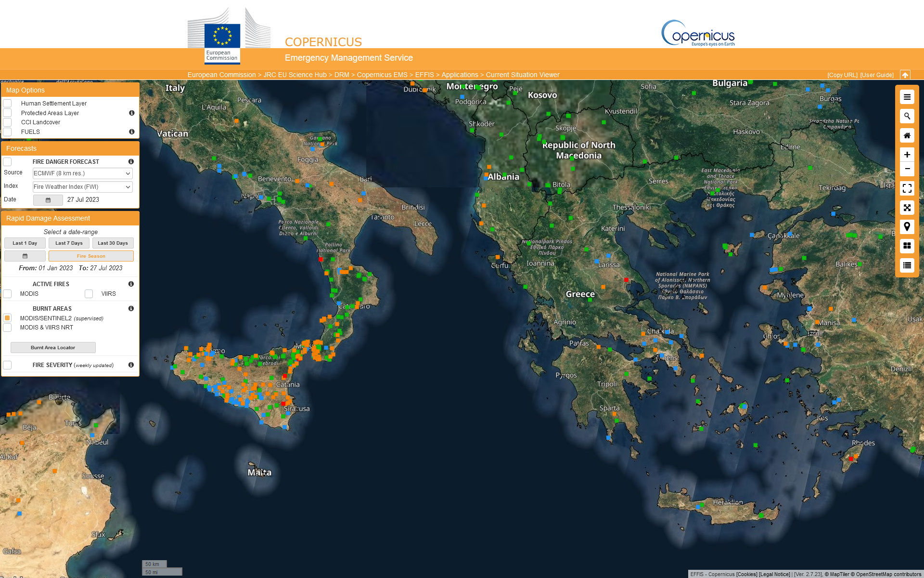Zoom in with the plus button
924x578 pixels.
[907, 155]
